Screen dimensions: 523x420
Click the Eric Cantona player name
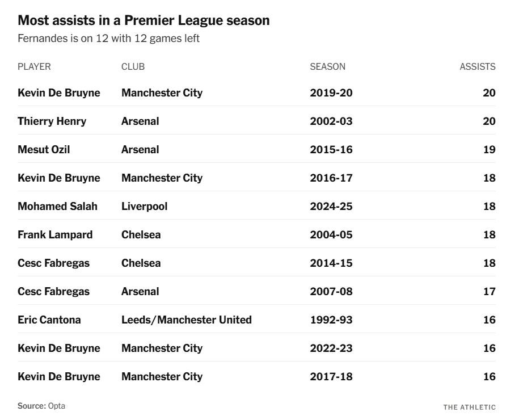pos(49,320)
